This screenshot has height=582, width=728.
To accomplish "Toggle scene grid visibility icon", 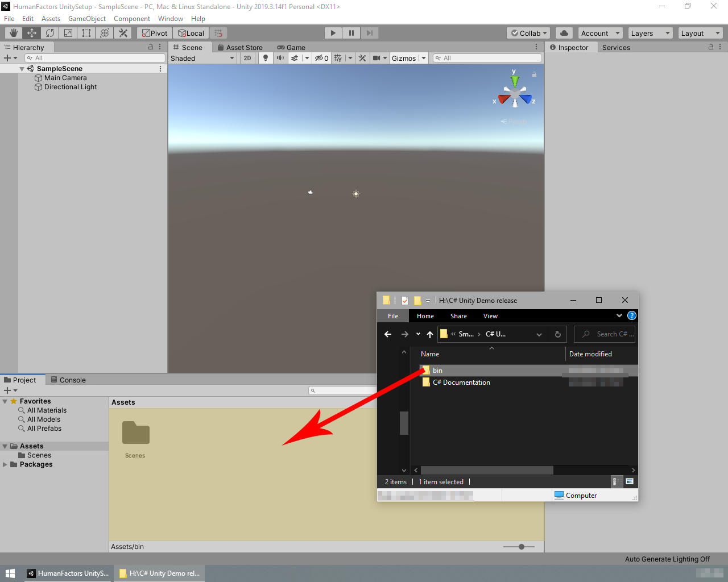I will pos(338,58).
